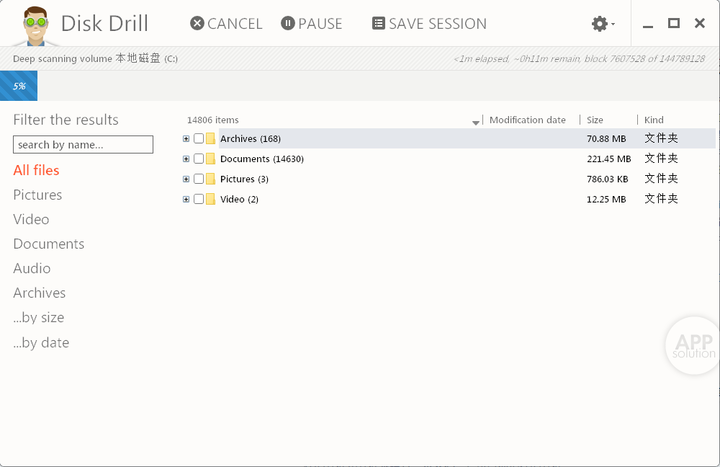Select the Video (2) row name
Image resolution: width=720 pixels, height=467 pixels.
[x=239, y=199]
